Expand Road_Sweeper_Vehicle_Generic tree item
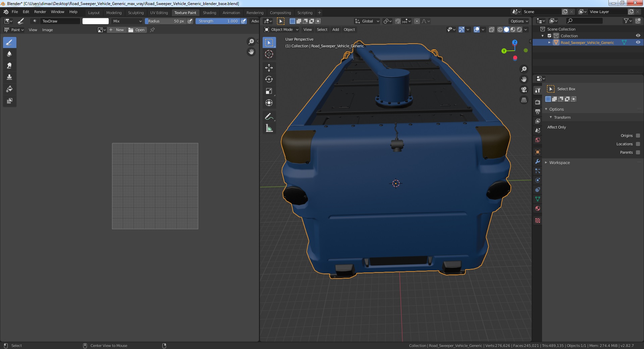644x349 pixels. [549, 43]
